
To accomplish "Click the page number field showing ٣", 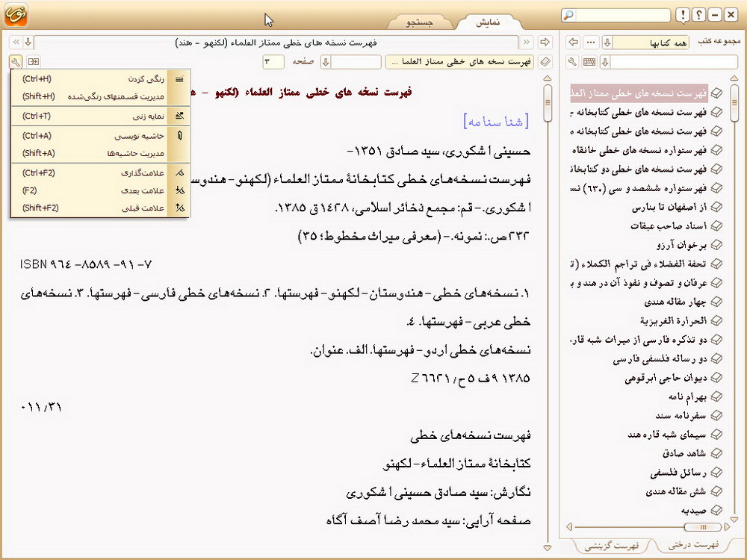I will point(273,62).
